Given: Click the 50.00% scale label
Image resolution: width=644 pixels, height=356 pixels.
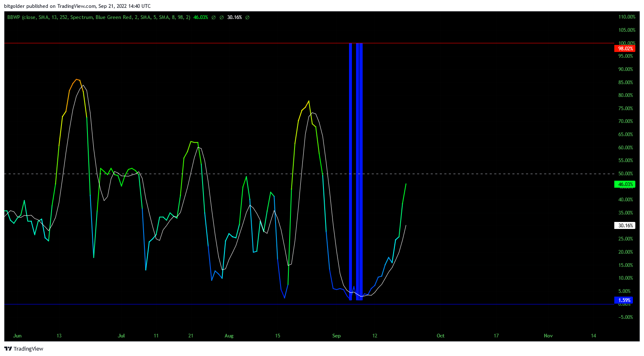Looking at the screenshot, I should tap(625, 174).
